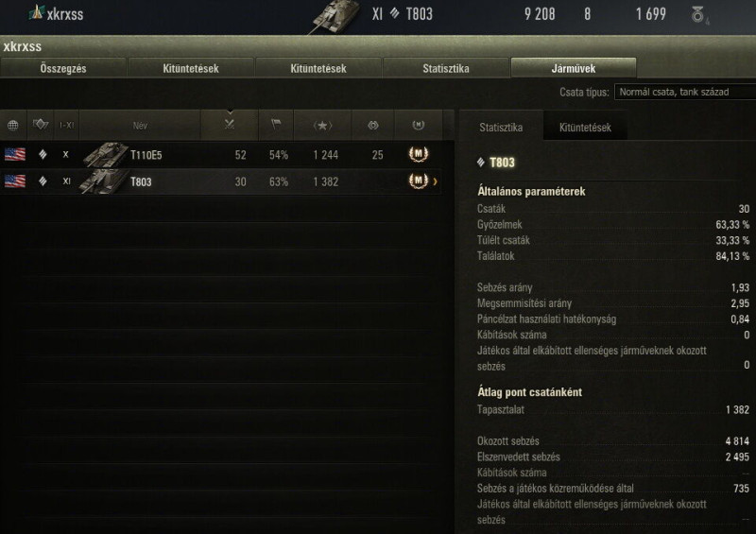Expand T803 row arrow chevron
This screenshot has width=756, height=534.
tap(436, 181)
